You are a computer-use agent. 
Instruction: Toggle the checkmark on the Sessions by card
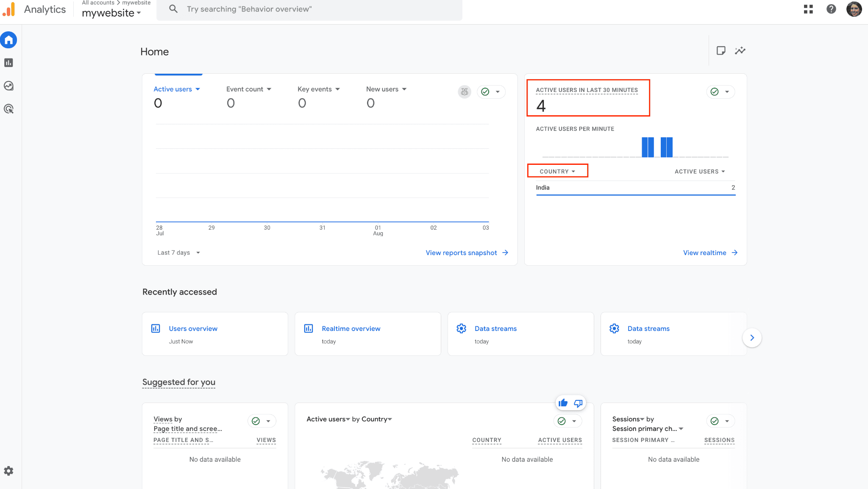coord(715,421)
